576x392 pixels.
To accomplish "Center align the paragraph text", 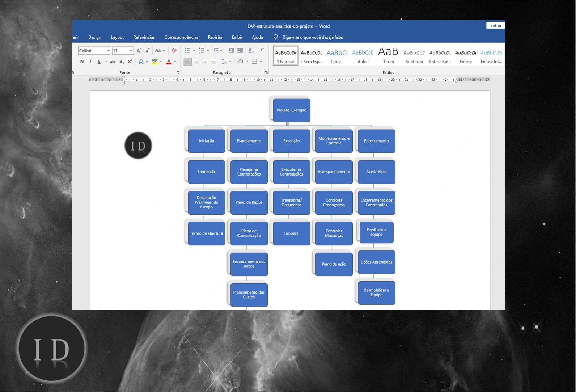I will pos(196,62).
